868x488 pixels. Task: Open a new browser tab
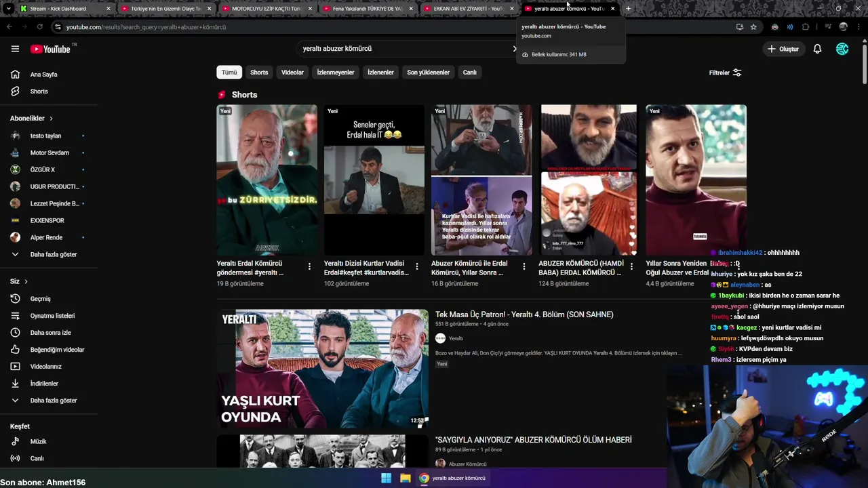(628, 9)
